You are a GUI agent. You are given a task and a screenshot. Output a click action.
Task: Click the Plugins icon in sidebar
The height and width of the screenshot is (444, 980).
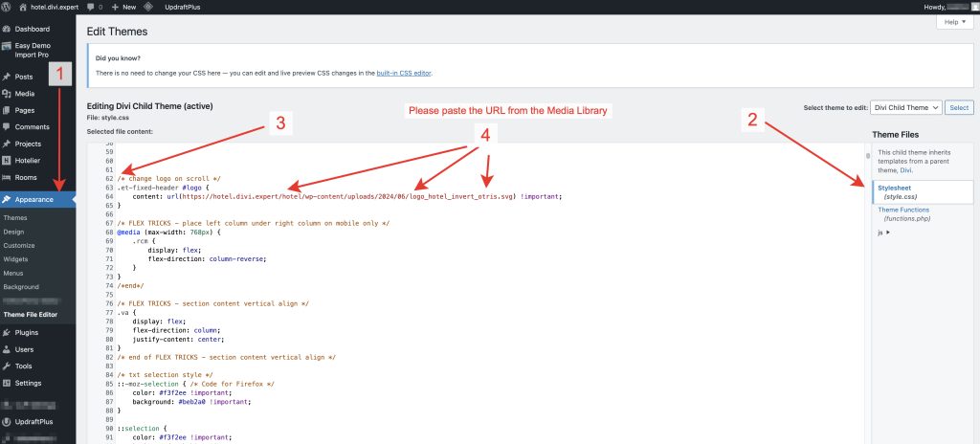coord(7,332)
